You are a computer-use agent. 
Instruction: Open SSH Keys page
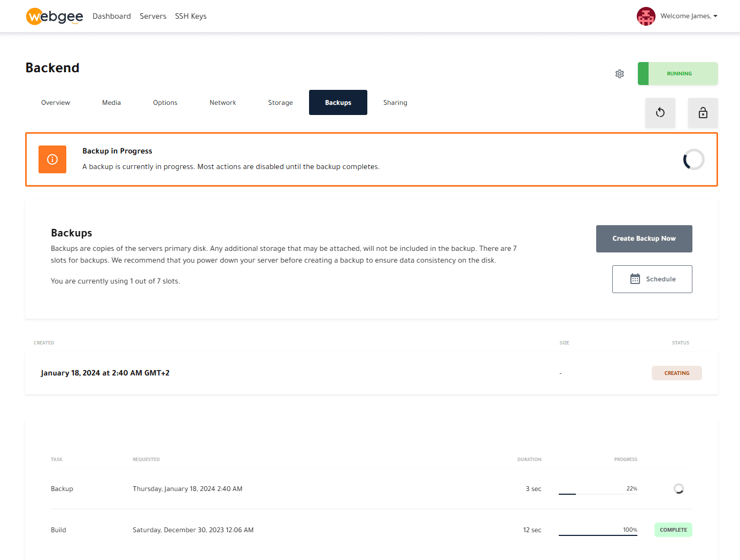pos(191,16)
